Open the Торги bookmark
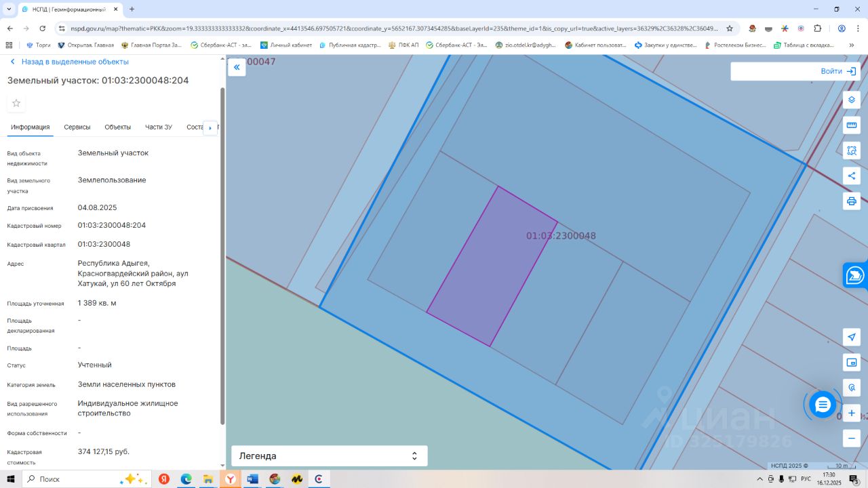Image resolution: width=868 pixels, height=488 pixels. (38, 45)
